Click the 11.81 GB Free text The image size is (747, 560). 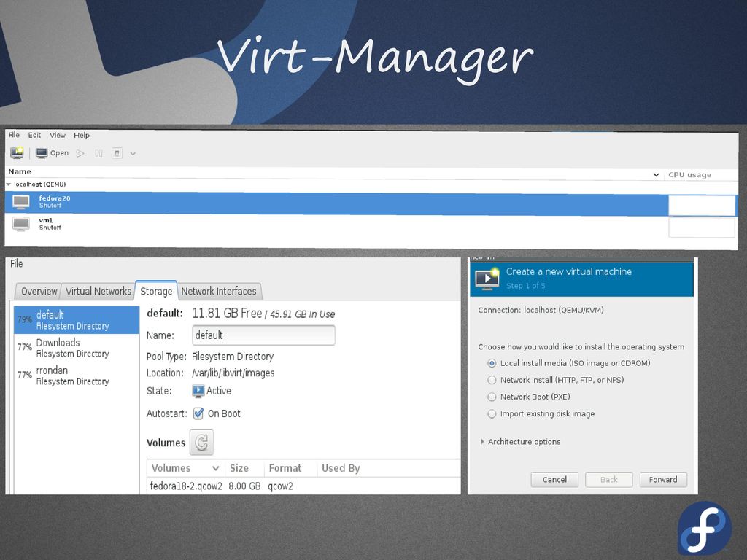pos(228,314)
